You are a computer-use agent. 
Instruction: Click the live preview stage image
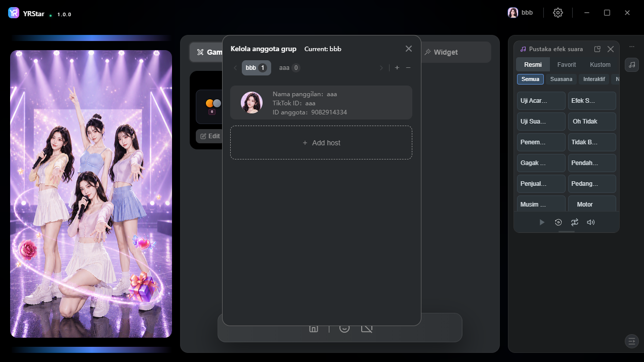click(91, 194)
